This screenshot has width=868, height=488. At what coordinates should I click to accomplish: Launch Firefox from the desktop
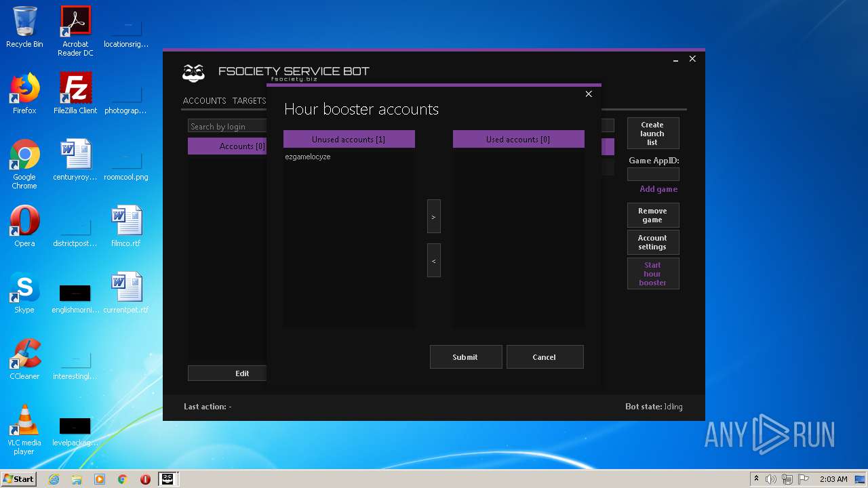coord(24,94)
